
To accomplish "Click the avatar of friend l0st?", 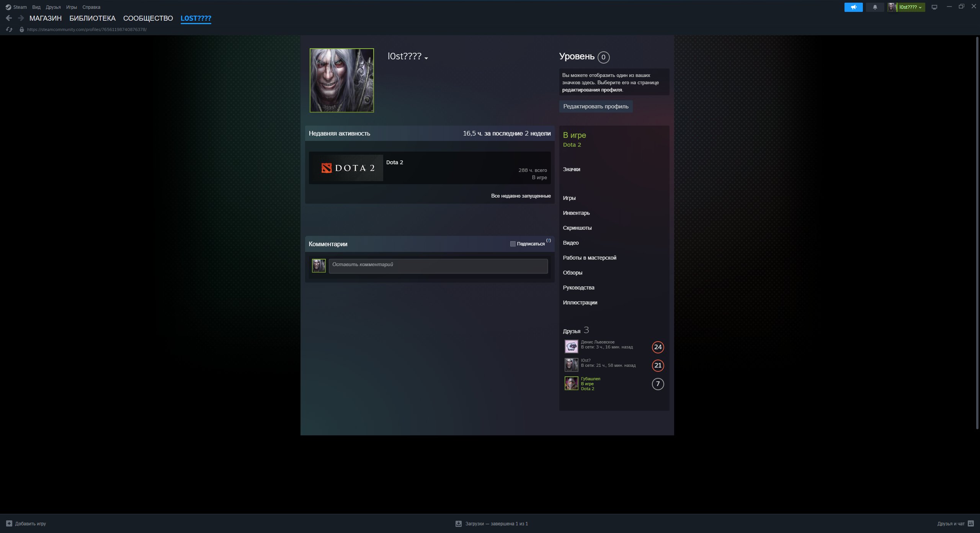I will tap(571, 365).
